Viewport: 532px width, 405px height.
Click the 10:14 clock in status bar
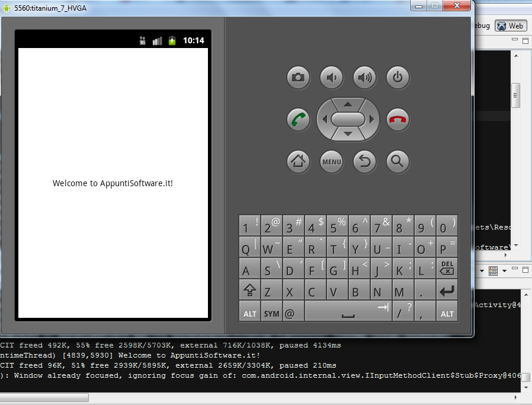[194, 41]
